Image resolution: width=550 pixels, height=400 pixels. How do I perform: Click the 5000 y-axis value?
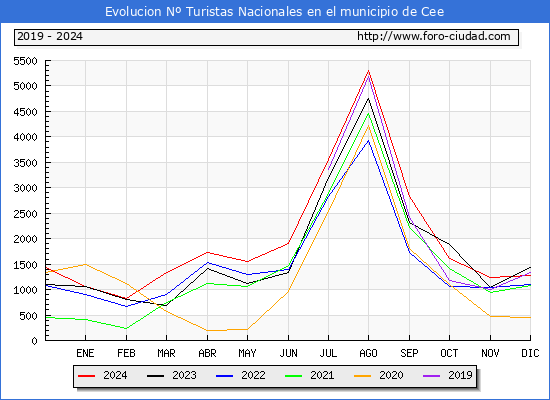[x=25, y=86]
